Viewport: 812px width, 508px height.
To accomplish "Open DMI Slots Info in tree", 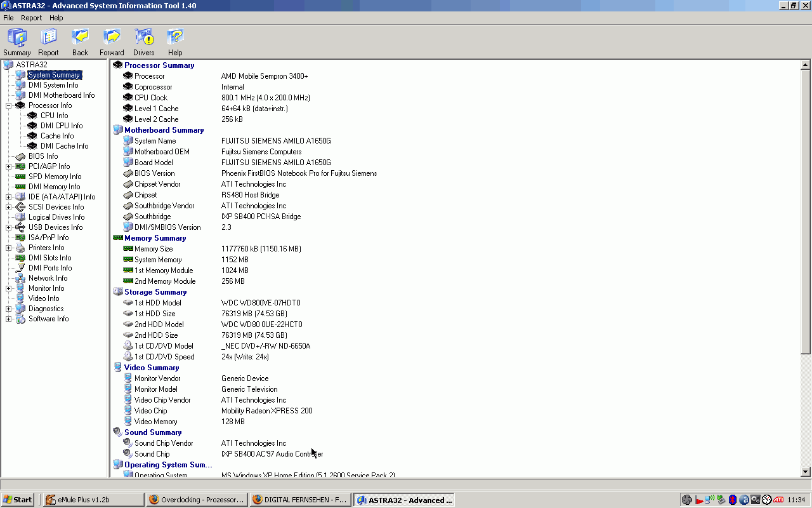I will (x=49, y=258).
